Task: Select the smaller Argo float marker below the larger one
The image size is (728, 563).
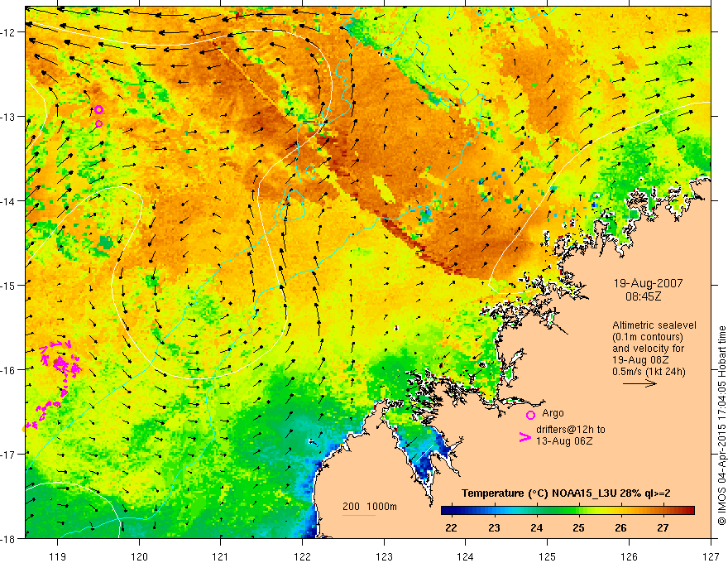Action: click(x=99, y=123)
